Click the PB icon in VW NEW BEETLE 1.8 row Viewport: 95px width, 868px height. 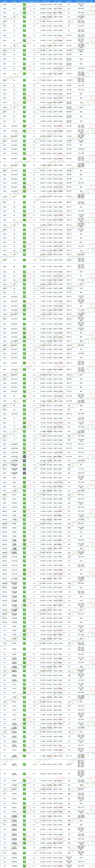point(24,756)
